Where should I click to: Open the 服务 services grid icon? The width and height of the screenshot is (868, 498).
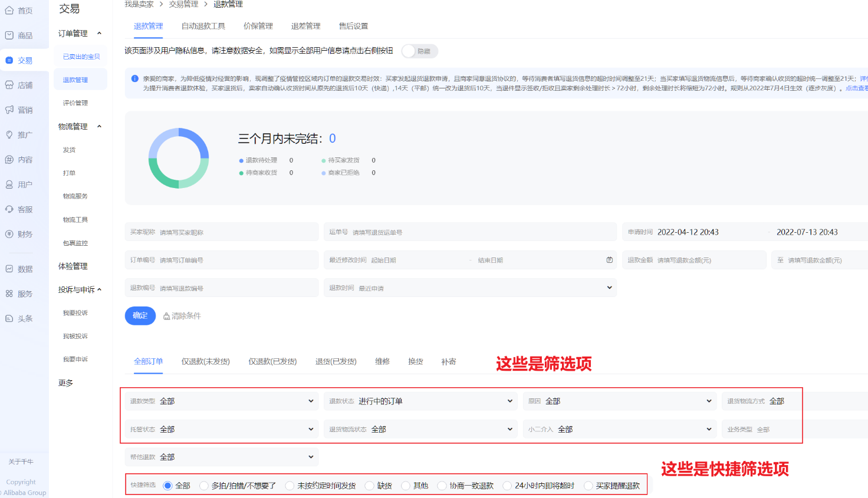tap(9, 293)
